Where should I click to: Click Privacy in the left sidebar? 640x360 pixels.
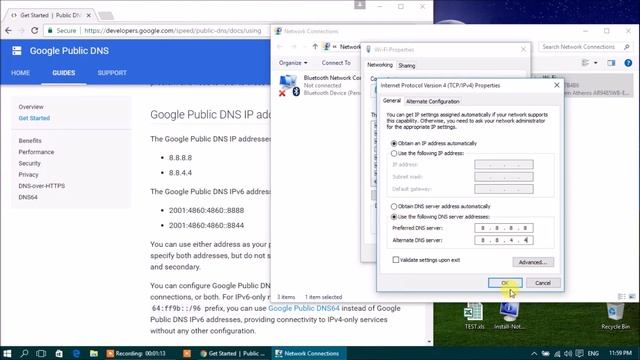pos(28,175)
